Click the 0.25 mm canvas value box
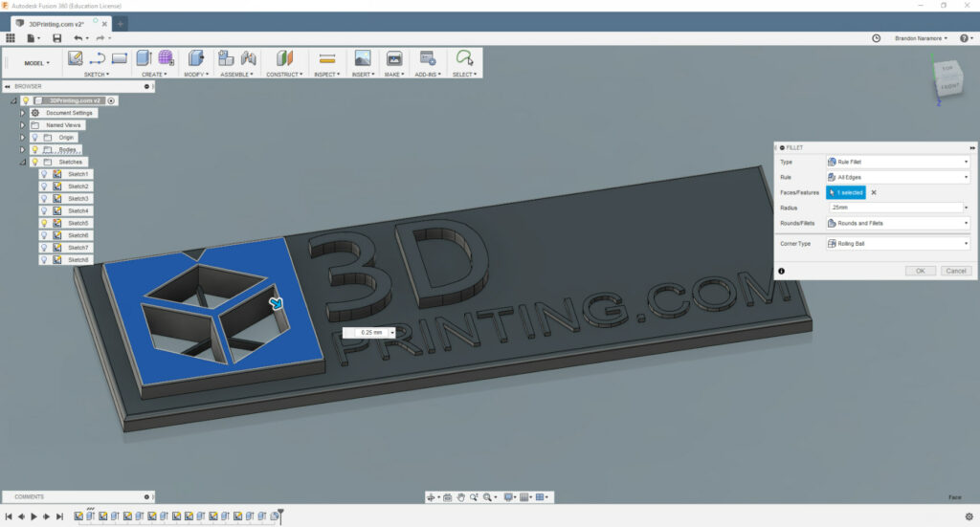980x527 pixels. click(368, 333)
